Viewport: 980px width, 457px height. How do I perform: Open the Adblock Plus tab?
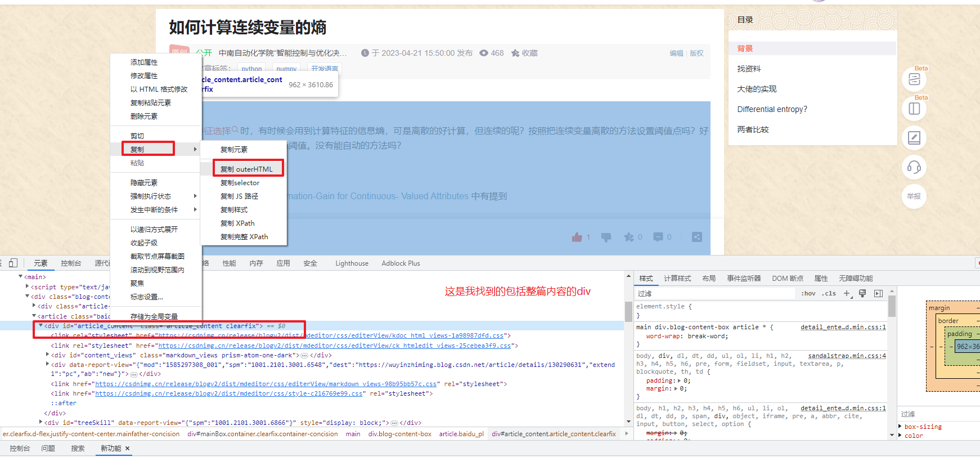point(401,263)
